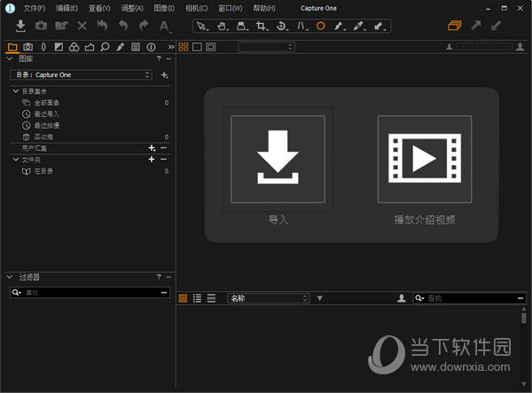This screenshot has width=532, height=393.
Task: Click the plus button beside catalog dropdown
Action: [x=165, y=75]
